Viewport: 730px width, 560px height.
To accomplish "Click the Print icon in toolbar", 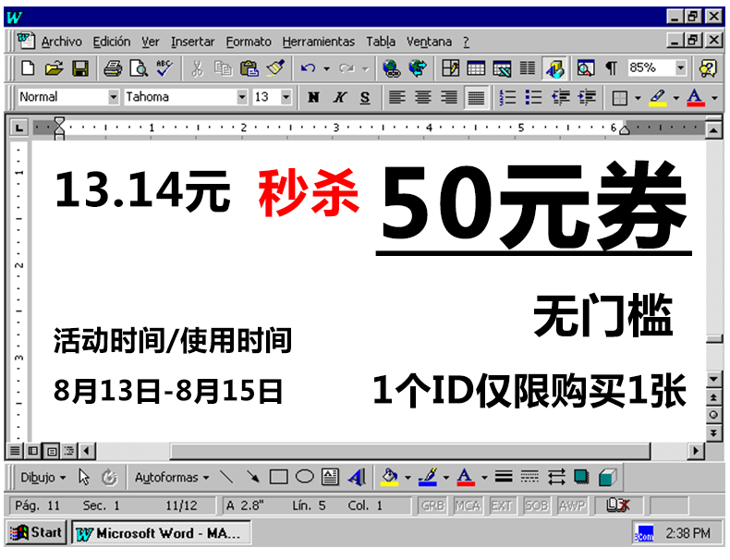I will (x=113, y=68).
